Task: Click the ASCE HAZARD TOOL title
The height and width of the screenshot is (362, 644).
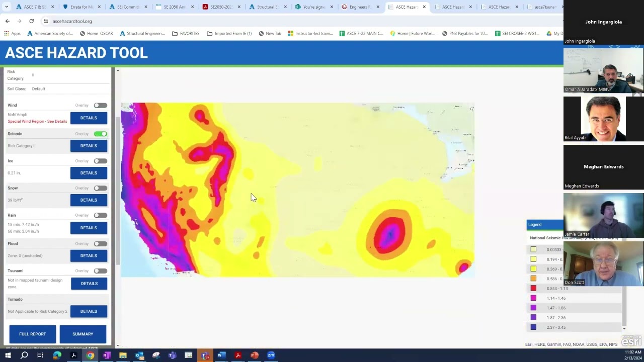Action: 76,53
